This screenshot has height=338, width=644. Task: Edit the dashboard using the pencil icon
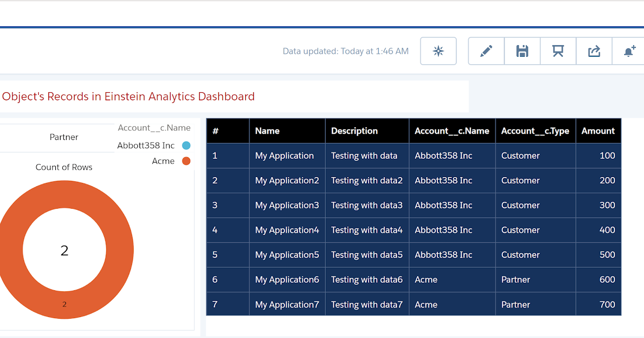click(486, 51)
